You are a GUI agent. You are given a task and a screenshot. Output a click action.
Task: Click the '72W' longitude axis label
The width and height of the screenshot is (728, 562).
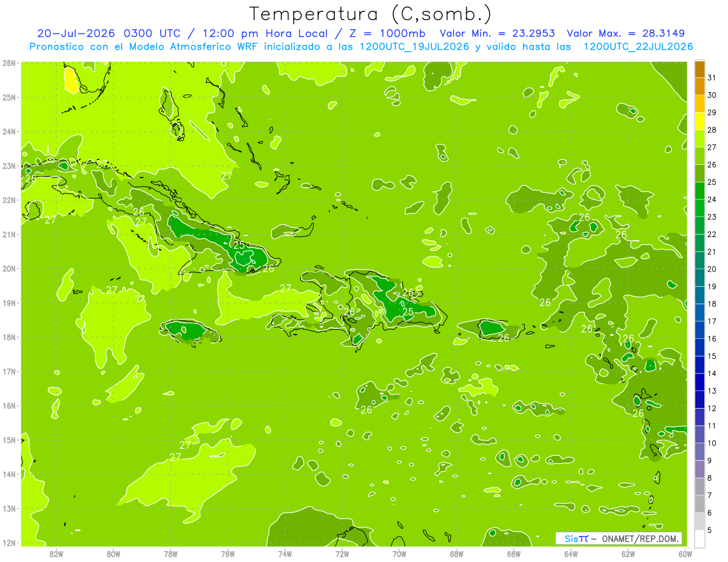(x=342, y=554)
